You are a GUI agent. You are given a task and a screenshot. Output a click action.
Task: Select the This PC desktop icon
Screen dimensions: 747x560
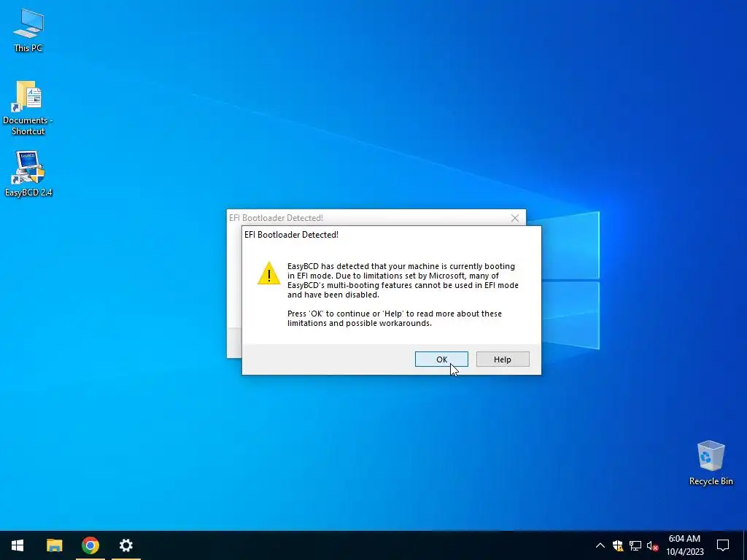[28, 31]
